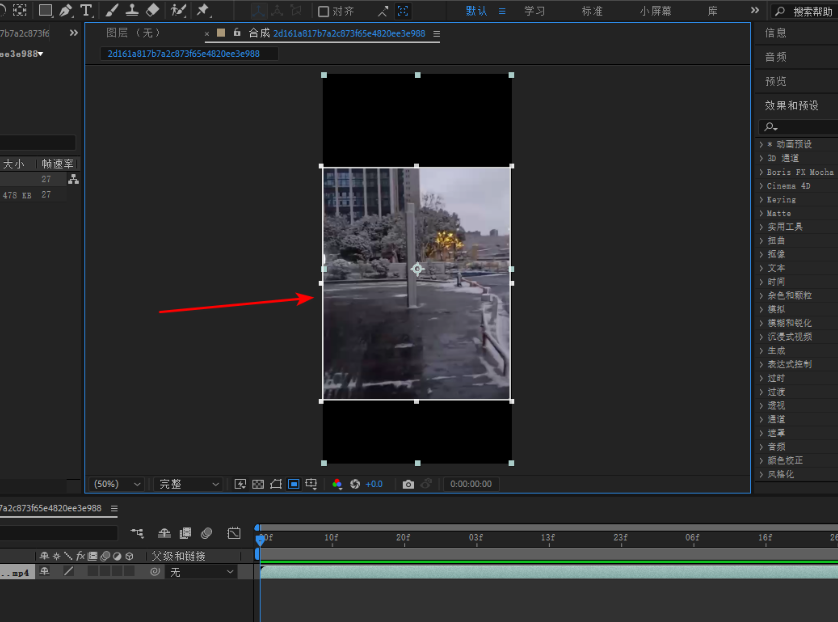Click the tan label color swatch on 合成 tab
Viewport: 838px width, 622px height.
pyautogui.click(x=221, y=33)
